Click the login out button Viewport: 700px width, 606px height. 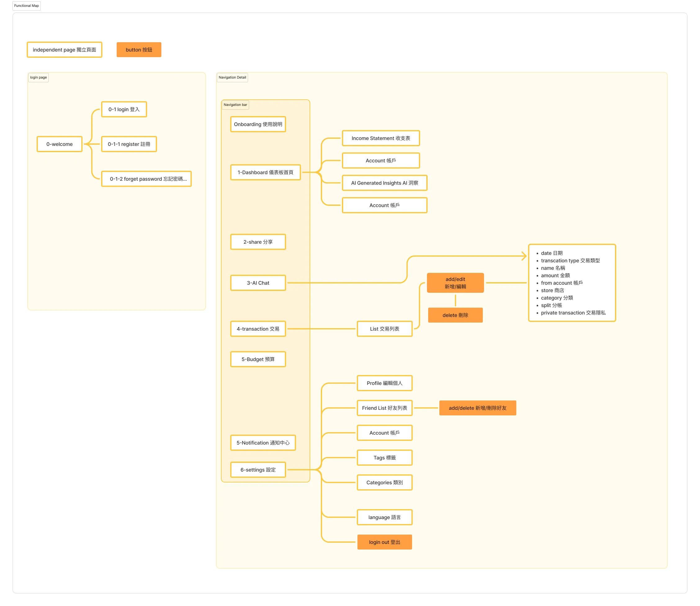click(x=384, y=542)
